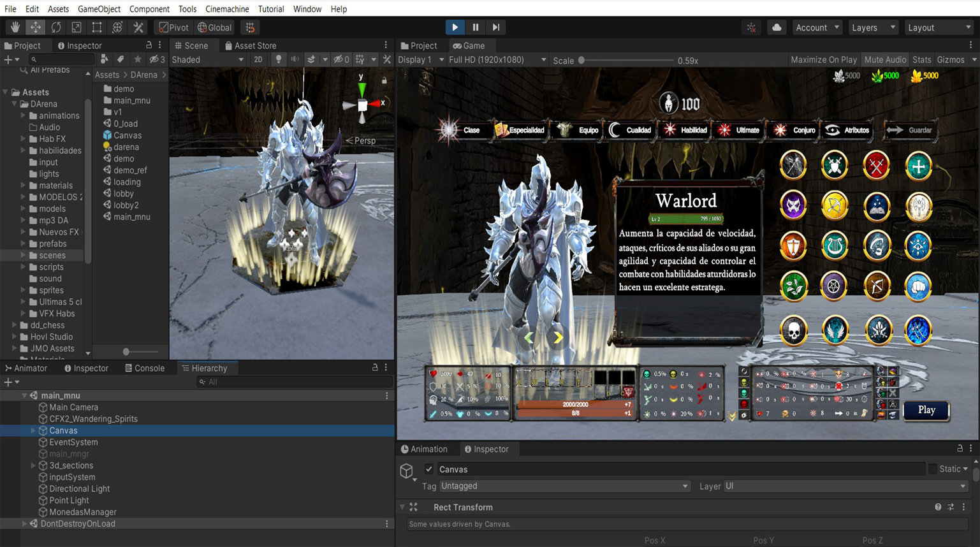The image size is (980, 547).
Task: Click the Play button in game
Action: point(926,411)
